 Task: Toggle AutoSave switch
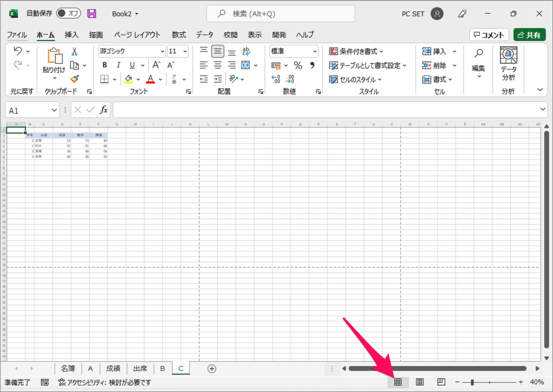(x=68, y=14)
